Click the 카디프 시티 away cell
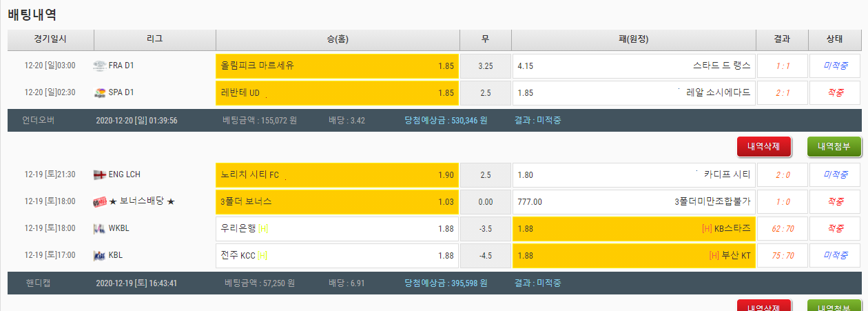868x311 pixels. click(x=634, y=175)
